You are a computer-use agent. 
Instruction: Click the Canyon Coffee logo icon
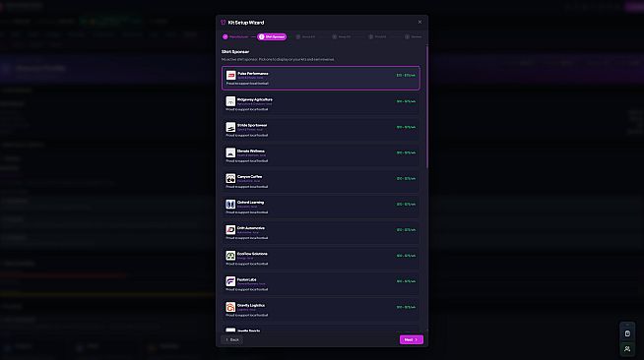click(230, 178)
